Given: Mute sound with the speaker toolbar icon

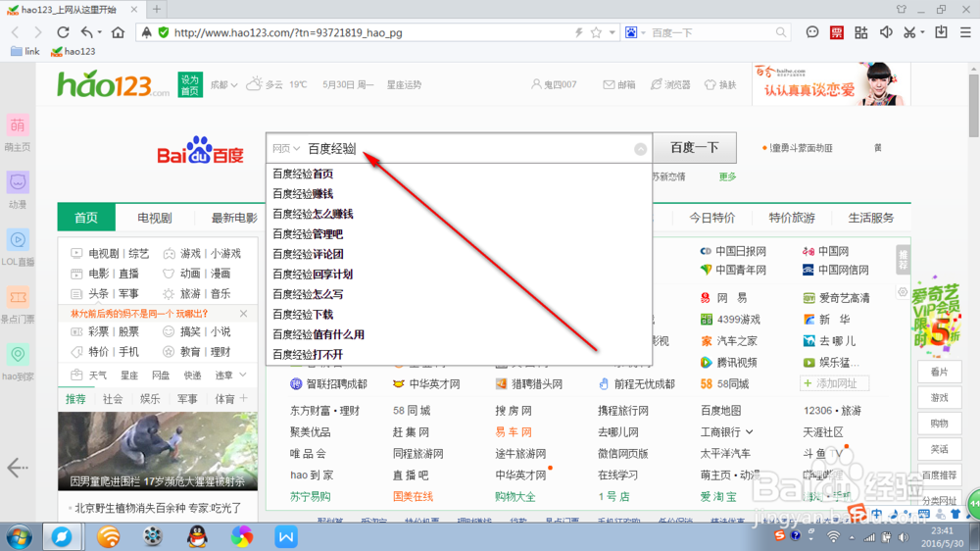Looking at the screenshot, I should pyautogui.click(x=886, y=32).
